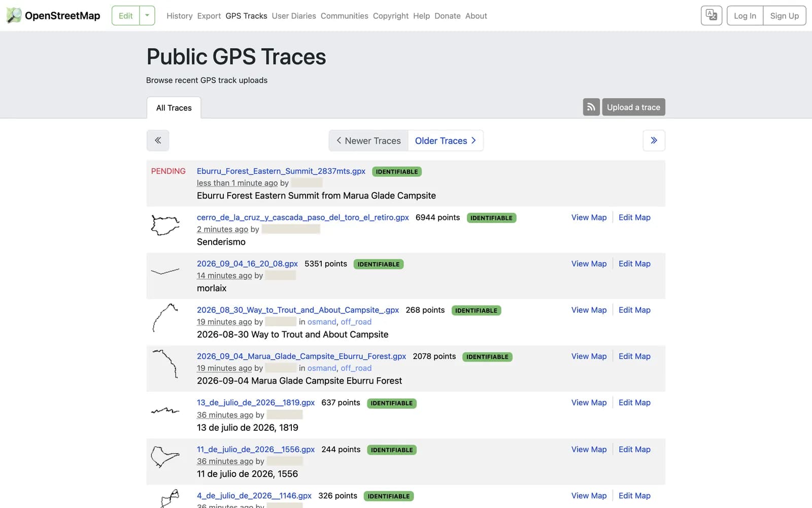View Map for Marua Glade Campsite trace
This screenshot has height=508, width=812.
pos(589,356)
